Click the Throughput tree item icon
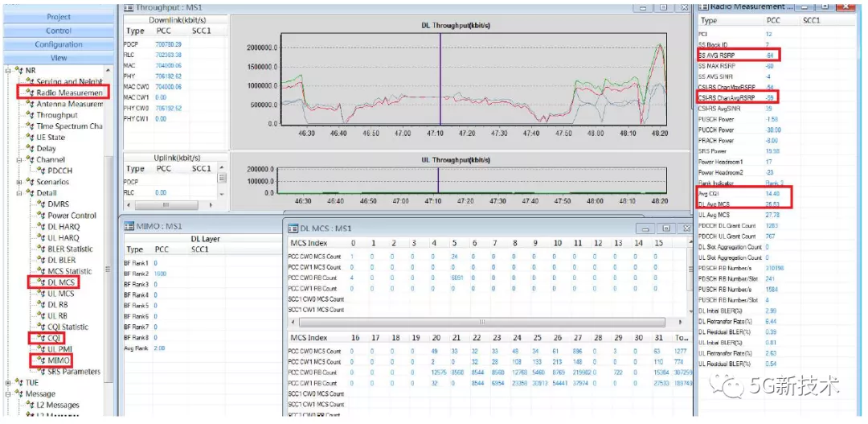The image size is (868, 424). 30,115
